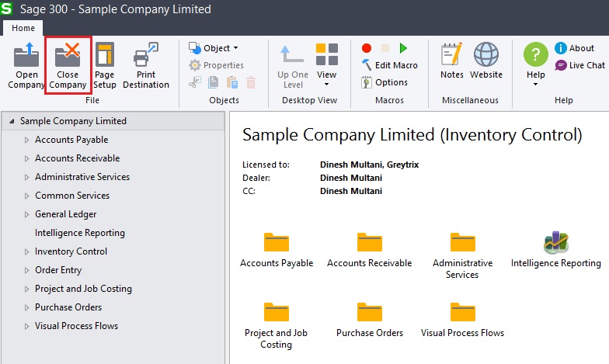Expand Purchase Orders tree node
This screenshot has width=609, height=364.
pos(26,307)
